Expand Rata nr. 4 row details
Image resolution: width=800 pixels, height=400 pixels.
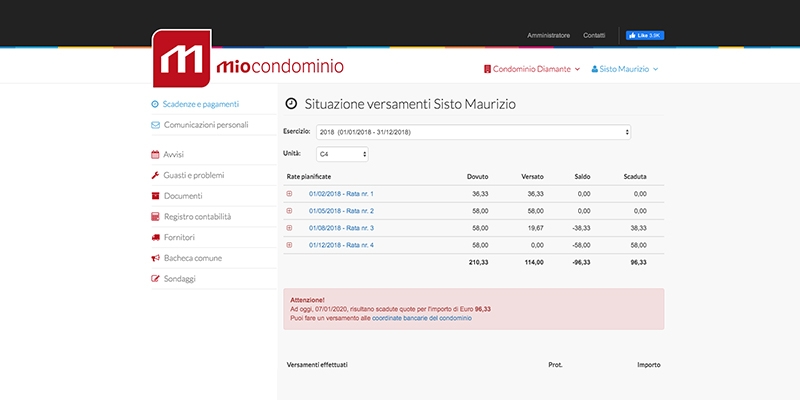[x=289, y=245]
